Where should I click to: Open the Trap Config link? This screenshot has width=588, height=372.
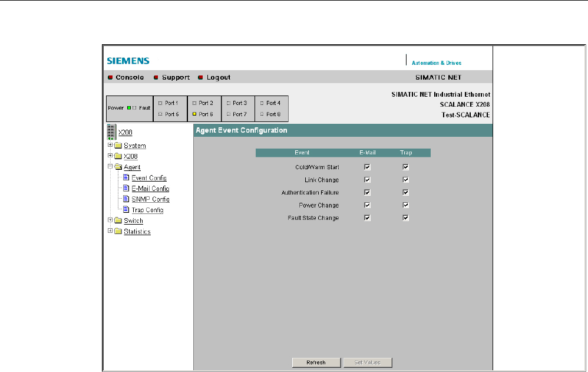pos(147,210)
